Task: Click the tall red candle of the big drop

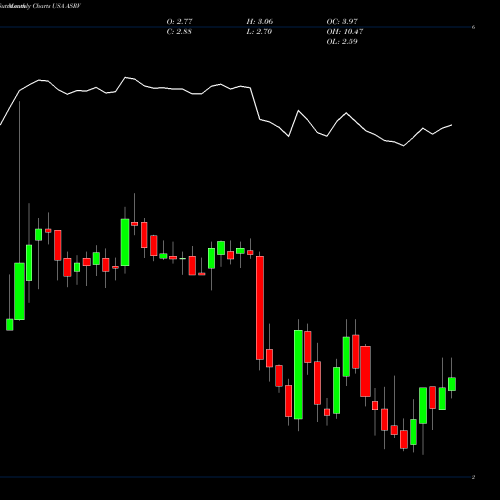Action: click(260, 308)
